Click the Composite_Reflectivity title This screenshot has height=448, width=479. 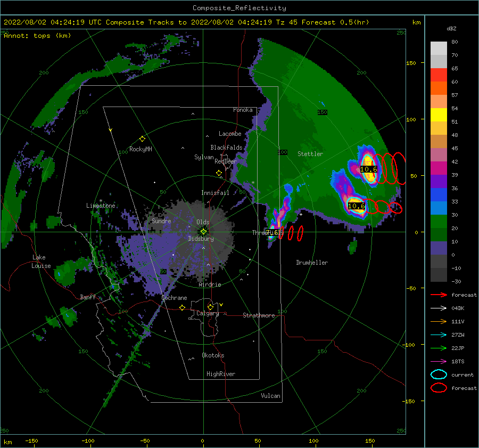pos(240,8)
